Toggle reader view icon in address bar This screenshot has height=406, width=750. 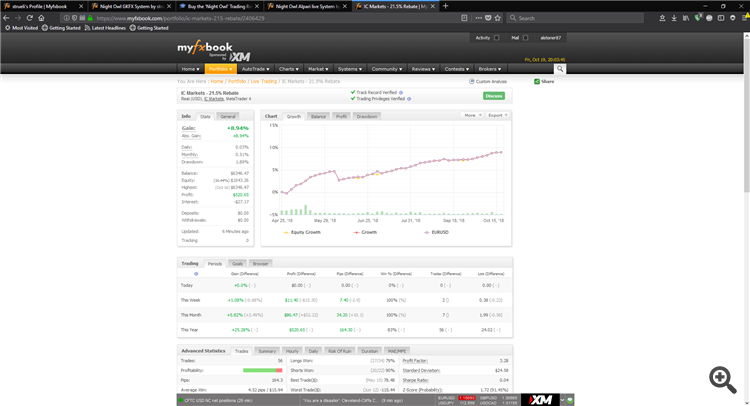[x=464, y=18]
